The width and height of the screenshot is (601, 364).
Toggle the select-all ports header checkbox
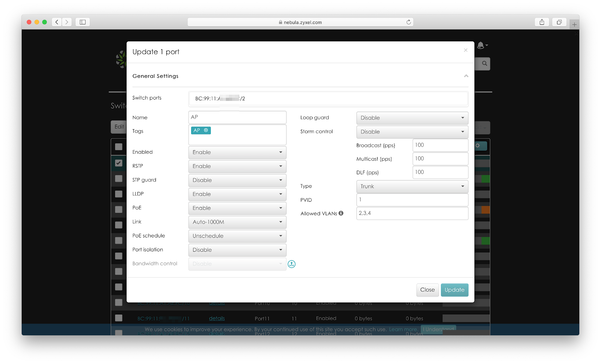[119, 147]
